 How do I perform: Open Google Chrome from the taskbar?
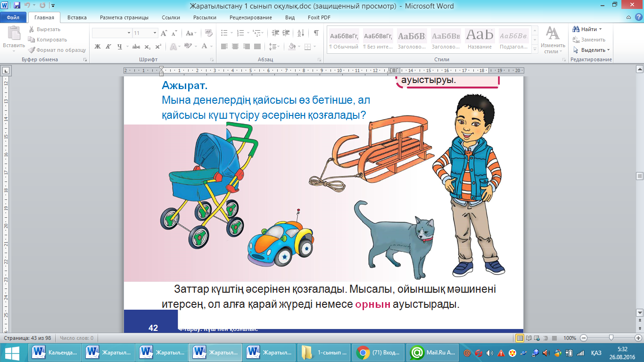tap(378, 352)
